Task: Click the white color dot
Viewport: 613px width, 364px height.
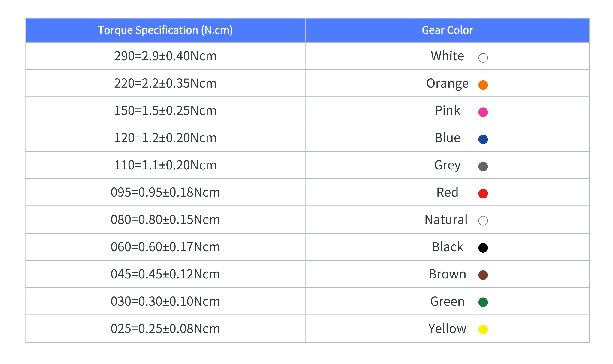Action: 483,58
